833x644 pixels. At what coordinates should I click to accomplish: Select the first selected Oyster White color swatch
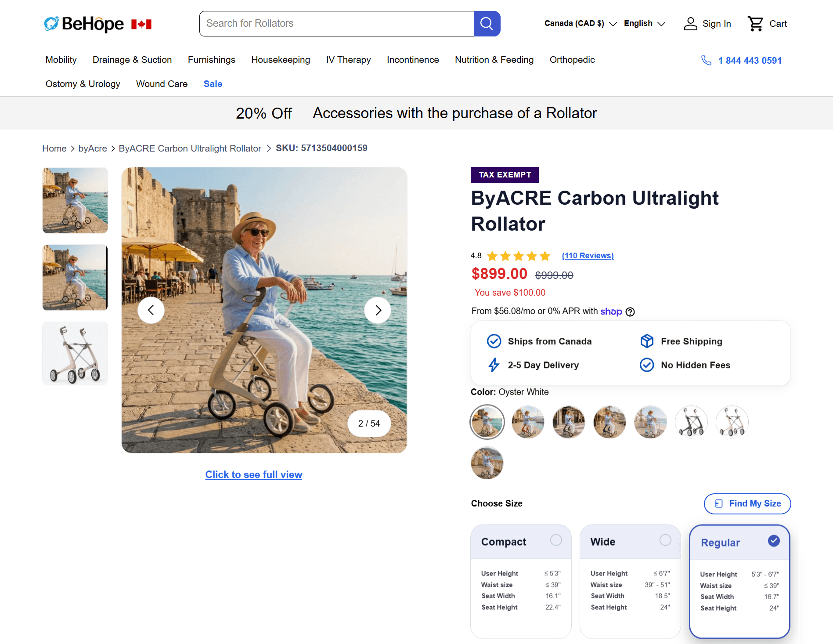487,422
